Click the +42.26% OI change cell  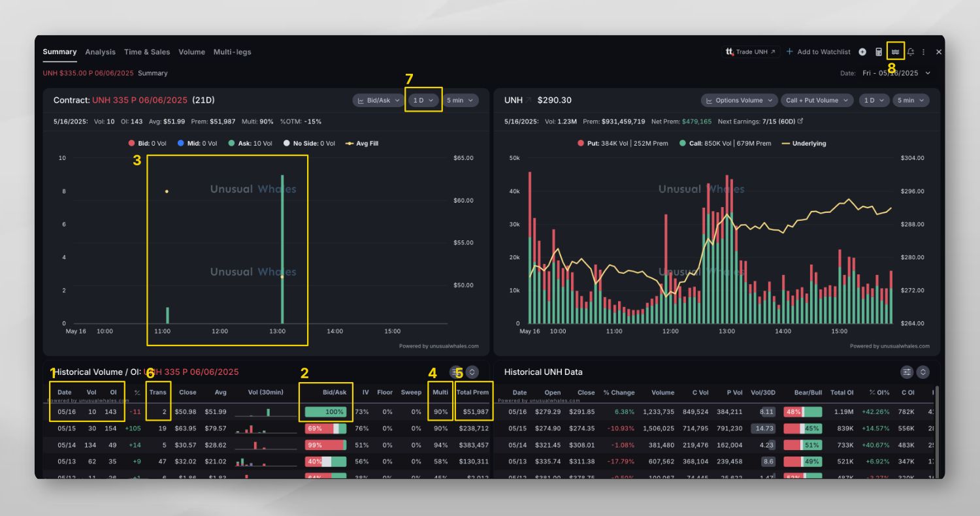(x=875, y=412)
